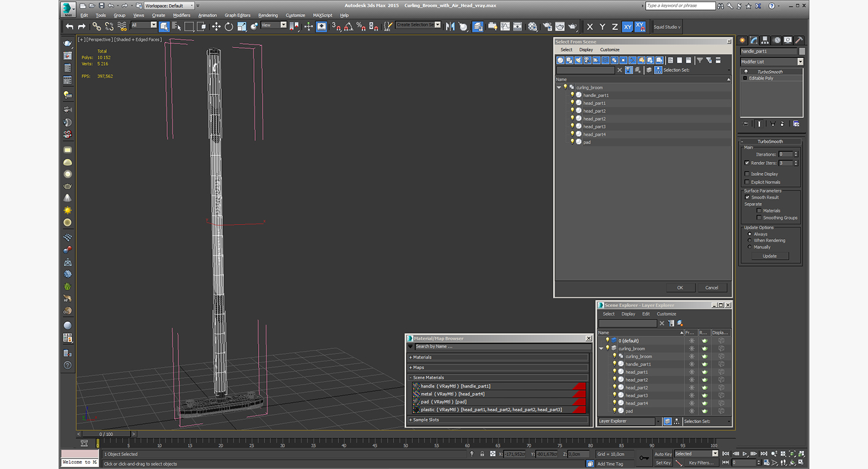
Task: Open the Render Setup teapot icon
Action: (x=547, y=26)
